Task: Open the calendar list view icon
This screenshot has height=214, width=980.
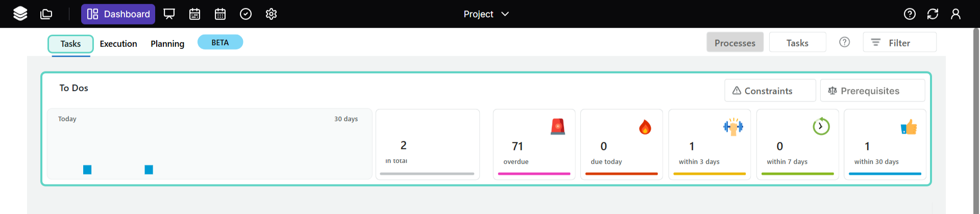Action: (194, 14)
